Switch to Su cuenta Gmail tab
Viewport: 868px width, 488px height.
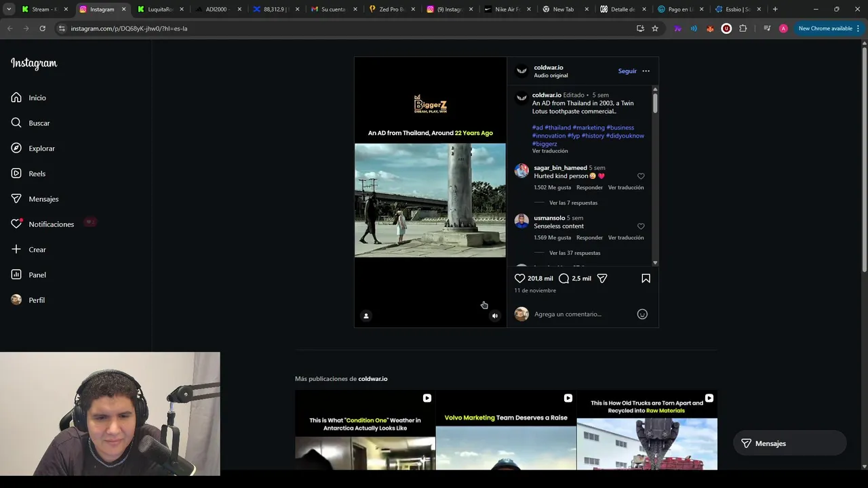tap(334, 9)
